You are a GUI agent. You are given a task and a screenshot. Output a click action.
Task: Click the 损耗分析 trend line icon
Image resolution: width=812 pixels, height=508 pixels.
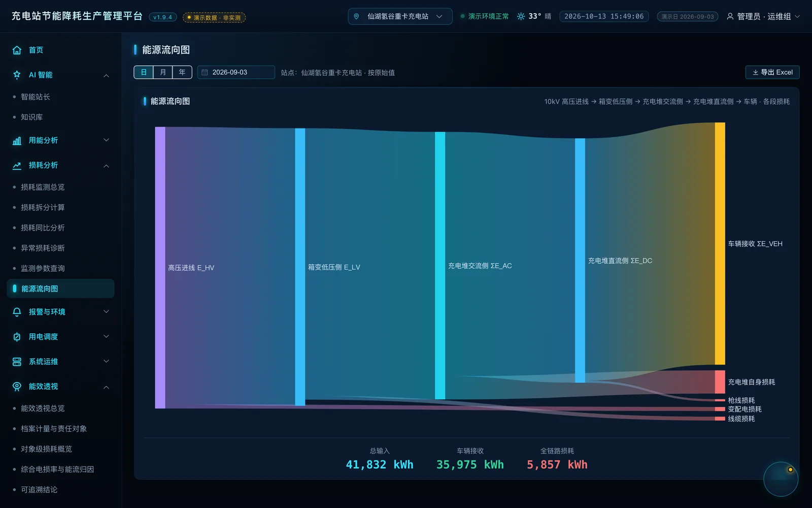(17, 165)
